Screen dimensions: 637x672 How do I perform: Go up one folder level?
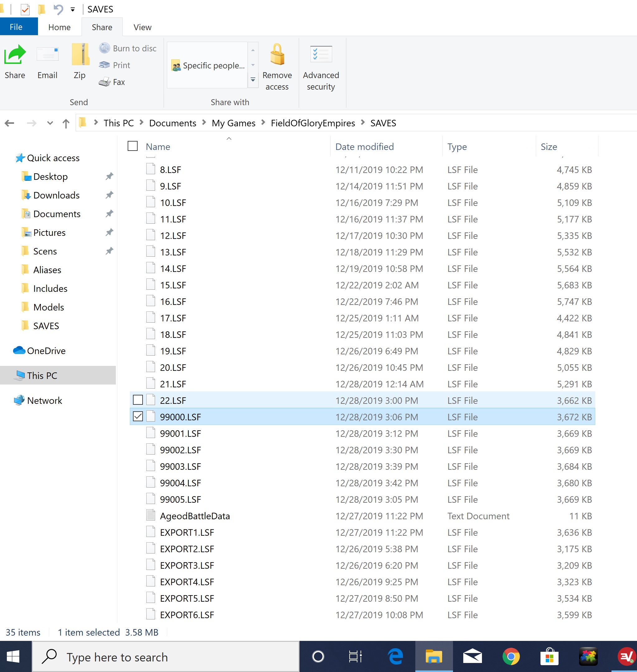click(x=66, y=124)
